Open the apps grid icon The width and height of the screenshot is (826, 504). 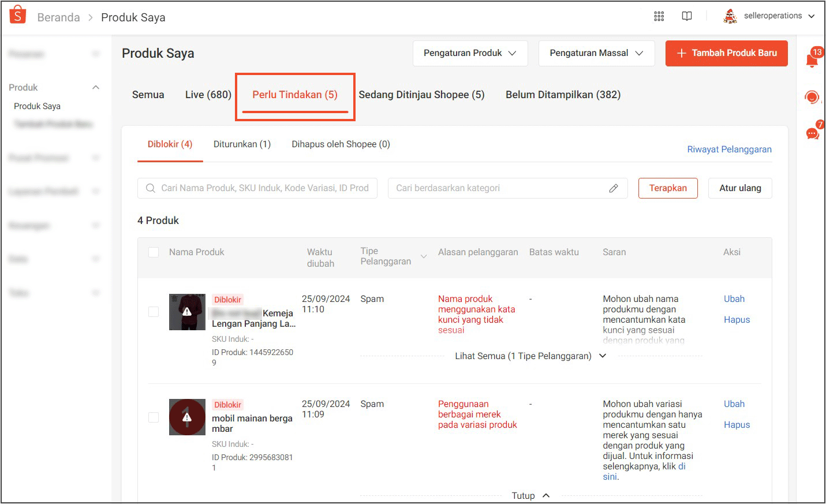point(659,16)
